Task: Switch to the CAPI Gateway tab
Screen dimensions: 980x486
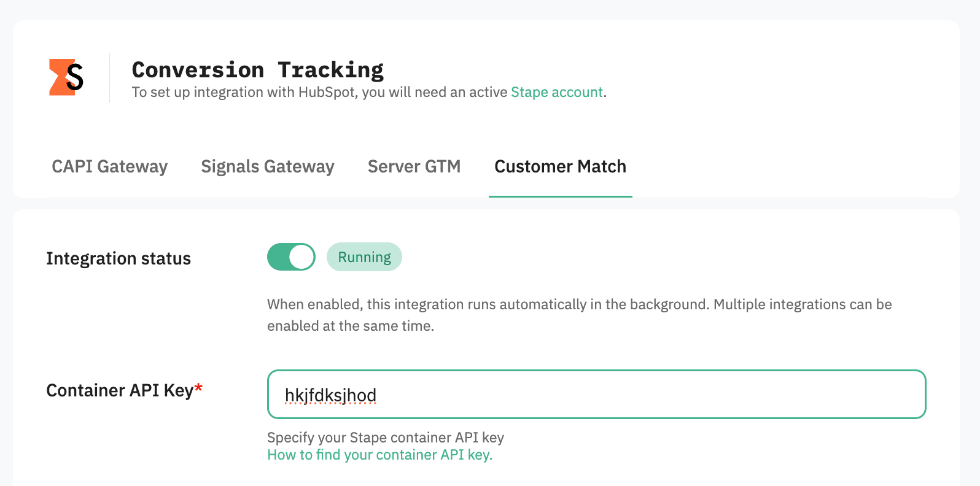Action: (x=109, y=166)
